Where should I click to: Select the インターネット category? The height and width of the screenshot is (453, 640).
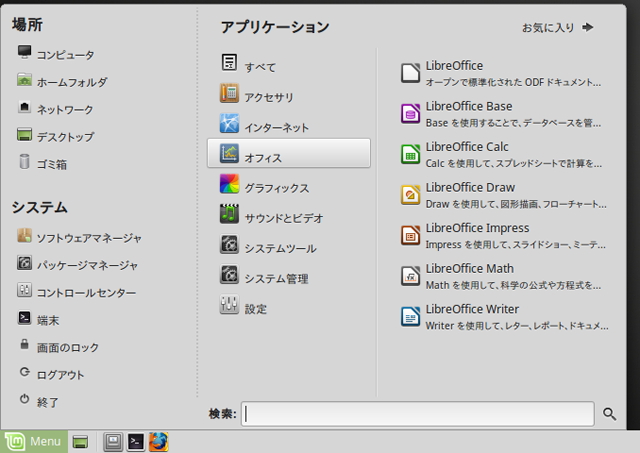tap(289, 123)
